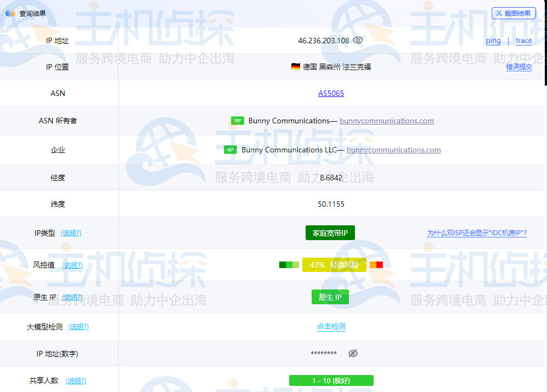Image resolution: width=547 pixels, height=392 pixels.
Task: Show the hidden numeric IP via eye-off icon
Action: click(353, 353)
